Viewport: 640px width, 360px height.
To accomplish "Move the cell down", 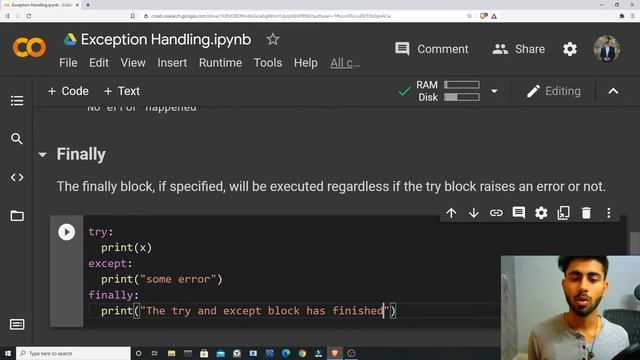I will (473, 213).
